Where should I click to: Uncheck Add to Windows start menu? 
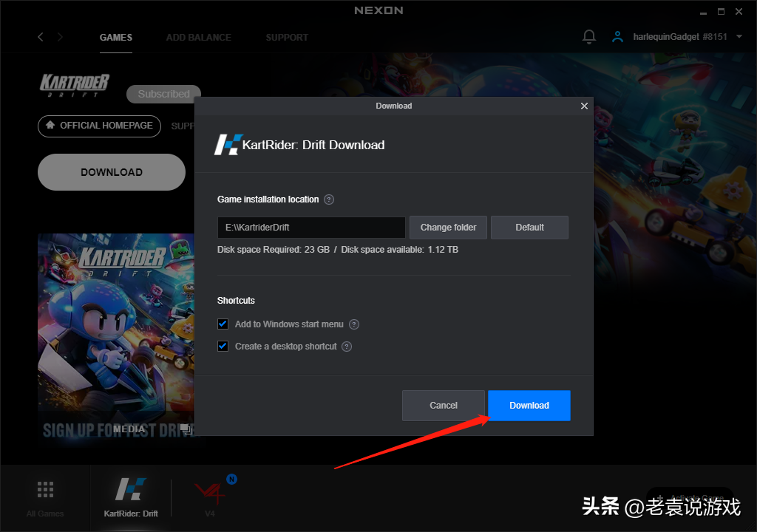tap(223, 324)
